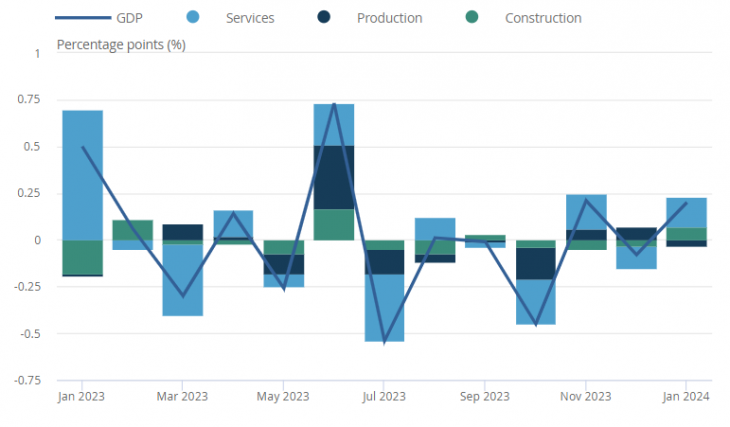This screenshot has height=427, width=730.
Task: Toggle the GDP line legend entry
Action: [x=99, y=18]
